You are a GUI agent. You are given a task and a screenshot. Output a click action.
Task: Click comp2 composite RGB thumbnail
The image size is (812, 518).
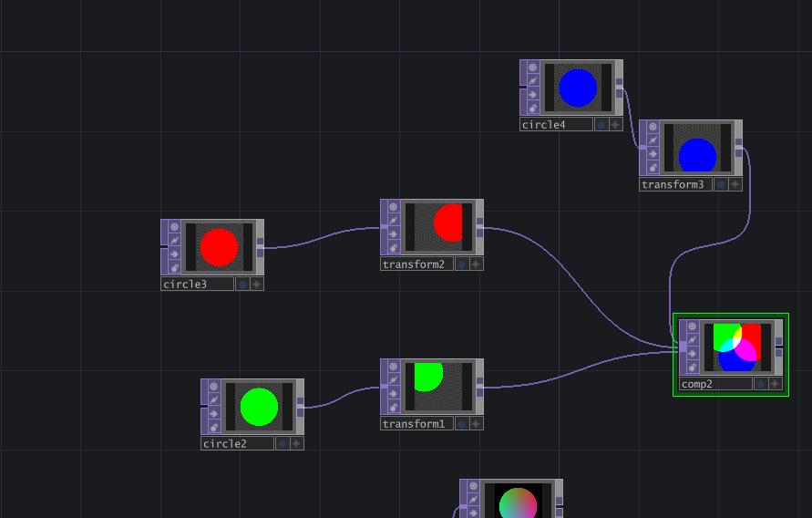[x=737, y=347]
